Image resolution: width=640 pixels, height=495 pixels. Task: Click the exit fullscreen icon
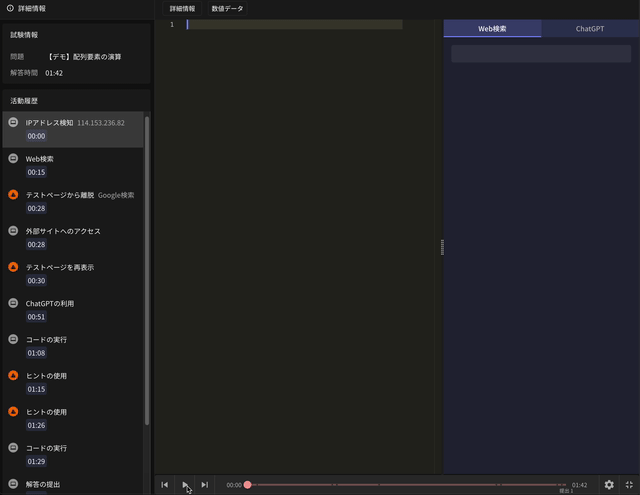point(629,485)
